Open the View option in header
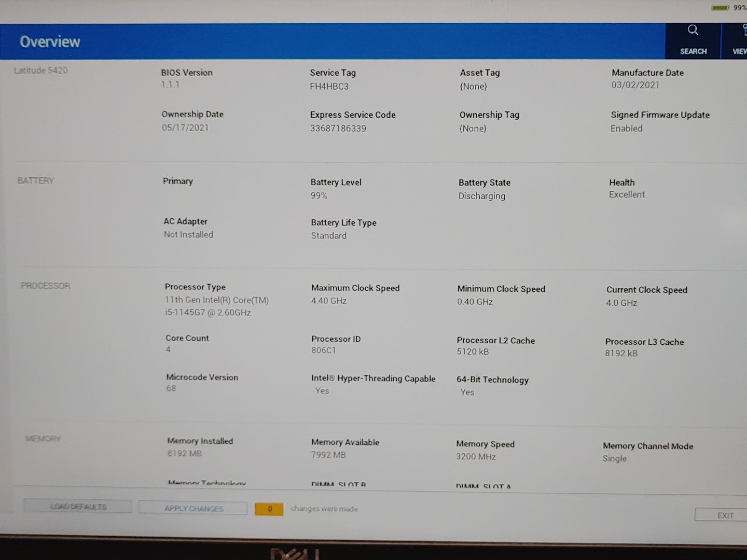Screen dimensions: 747x560 [x=739, y=40]
